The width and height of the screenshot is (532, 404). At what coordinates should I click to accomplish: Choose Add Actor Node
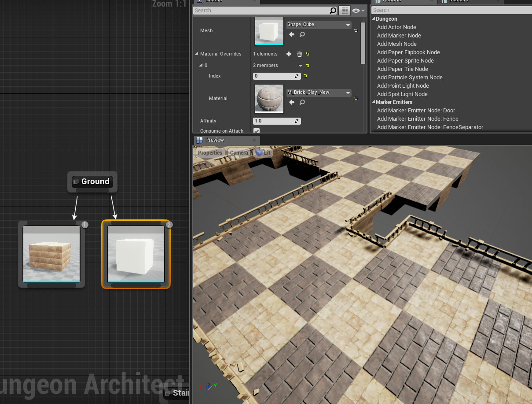[x=396, y=27]
